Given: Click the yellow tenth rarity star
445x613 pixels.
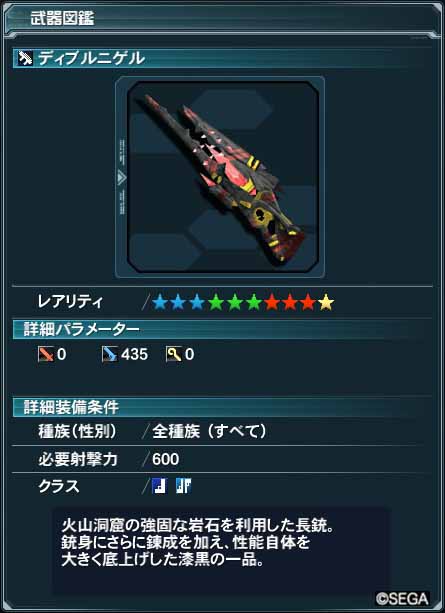Looking at the screenshot, I should [326, 302].
